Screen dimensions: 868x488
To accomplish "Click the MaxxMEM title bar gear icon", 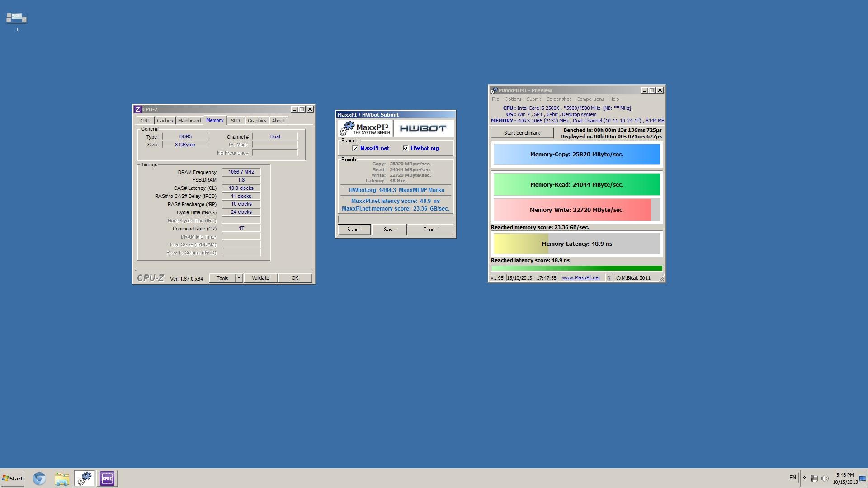I will click(494, 90).
